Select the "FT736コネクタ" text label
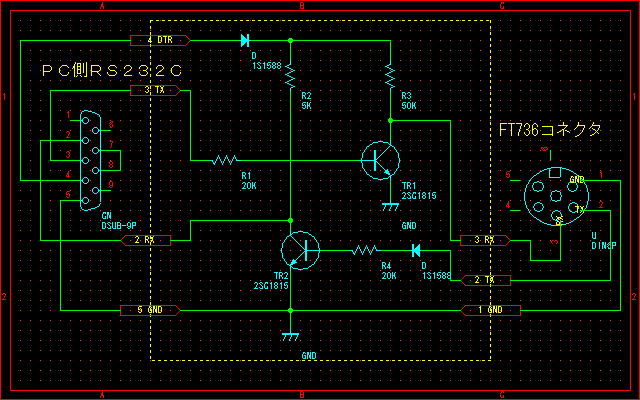 (550, 129)
